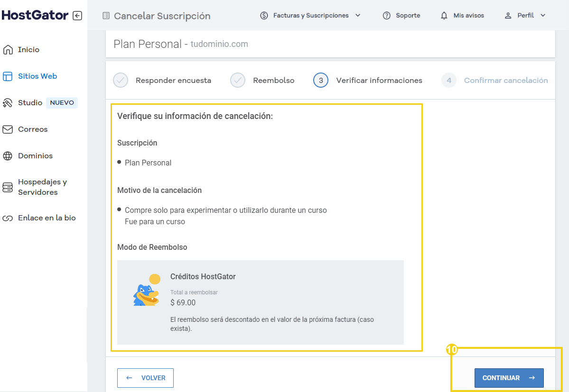Click the right arrow inside CONTINUAR
The image size is (569, 392).
pyautogui.click(x=532, y=378)
